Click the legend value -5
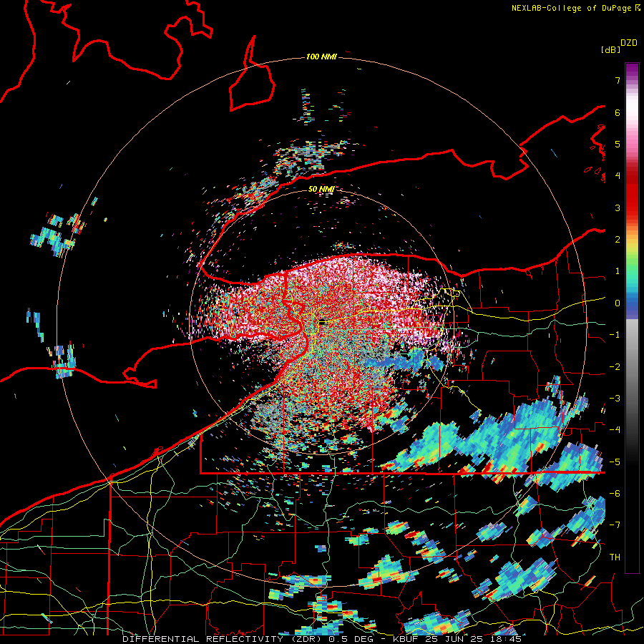The height and width of the screenshot is (644, 644). tap(615, 462)
